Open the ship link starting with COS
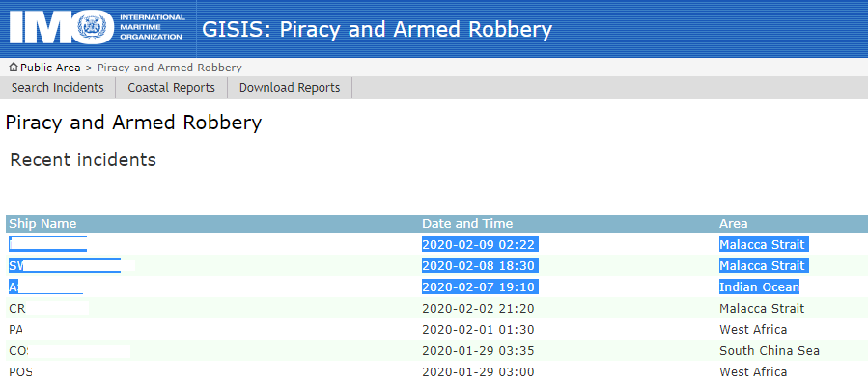This screenshot has height=382, width=868. [19, 351]
